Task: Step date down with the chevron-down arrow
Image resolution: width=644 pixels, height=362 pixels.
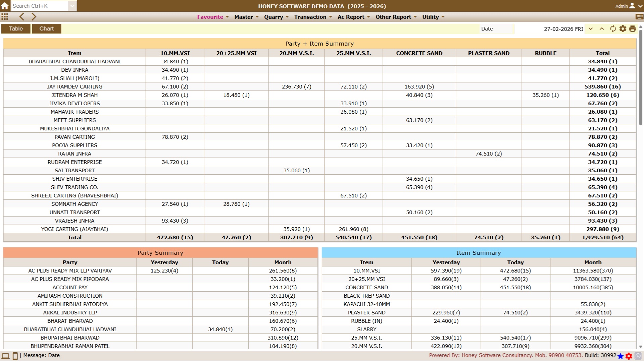Action: (x=591, y=29)
